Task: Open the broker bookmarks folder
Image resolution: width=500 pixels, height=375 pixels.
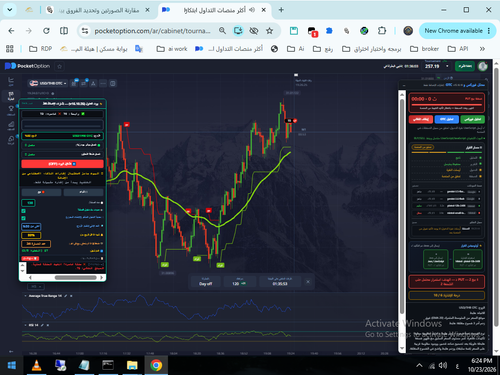Action: (424, 49)
